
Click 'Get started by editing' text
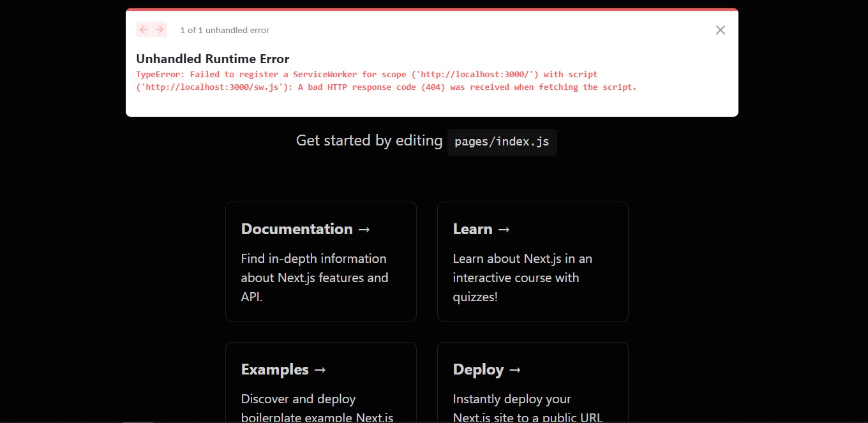coord(369,140)
